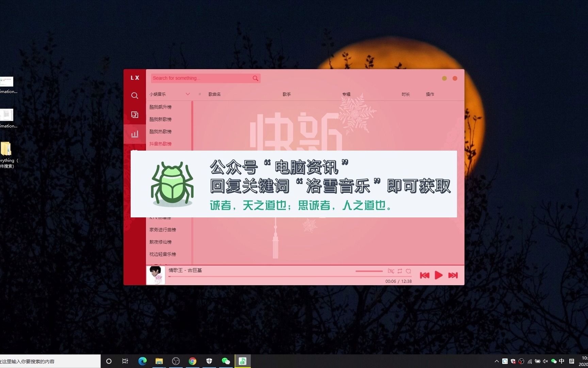Adjust the volume slider in player bar
Screen dimensions: 588x368
coord(369,271)
